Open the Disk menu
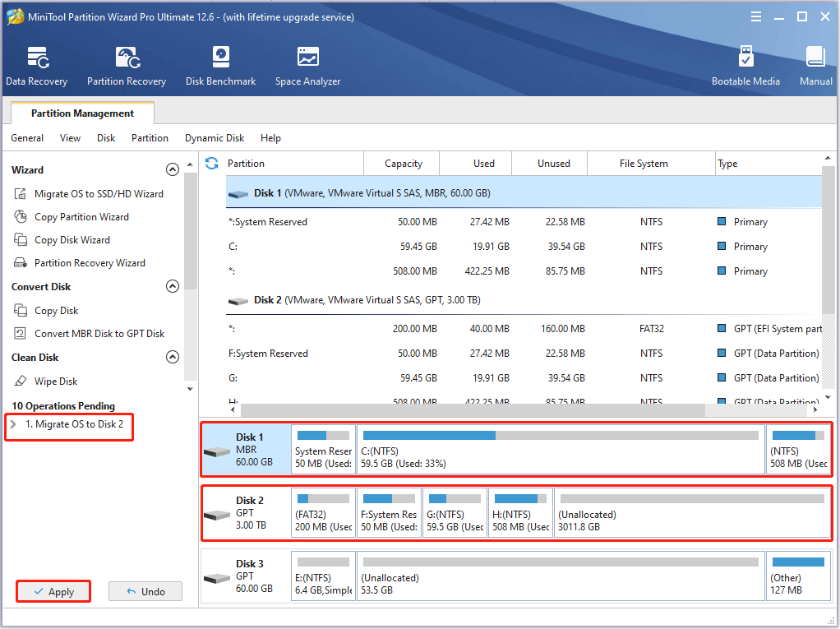Image resolution: width=840 pixels, height=629 pixels. [x=106, y=138]
